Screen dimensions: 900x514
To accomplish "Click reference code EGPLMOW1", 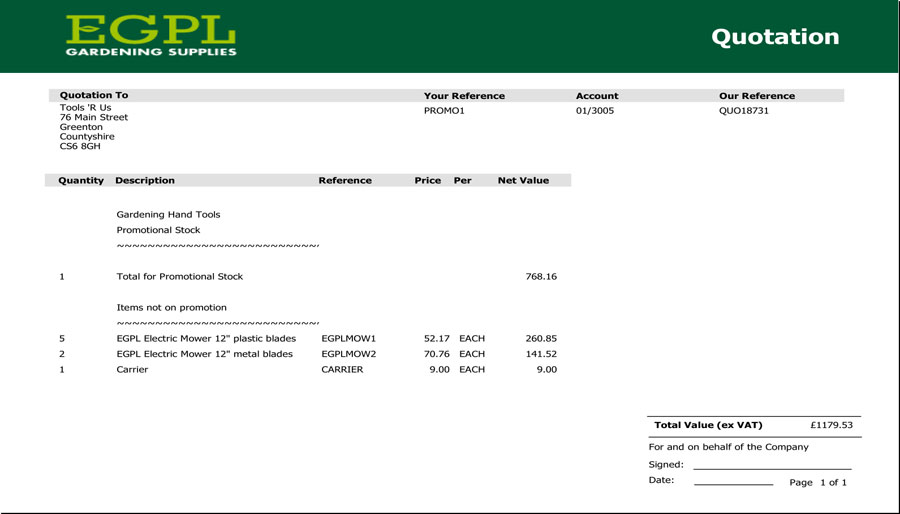I will pyautogui.click(x=348, y=338).
